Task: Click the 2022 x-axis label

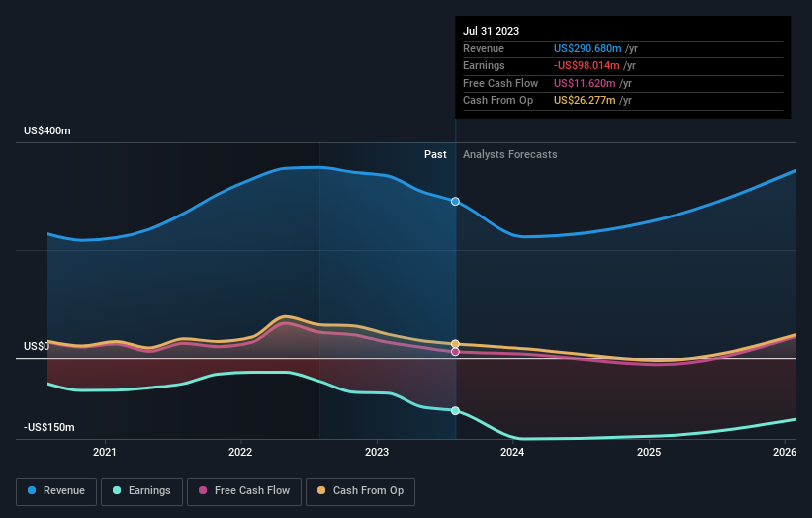Action: pyautogui.click(x=240, y=452)
